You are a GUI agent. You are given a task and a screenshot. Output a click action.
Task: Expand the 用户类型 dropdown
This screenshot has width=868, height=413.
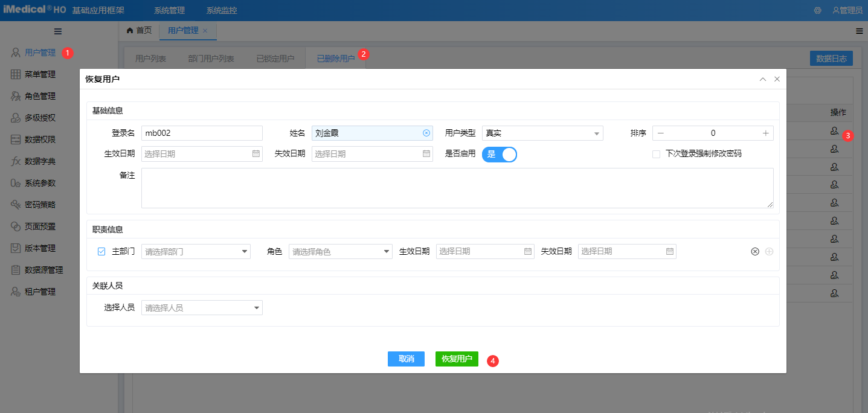pyautogui.click(x=596, y=133)
